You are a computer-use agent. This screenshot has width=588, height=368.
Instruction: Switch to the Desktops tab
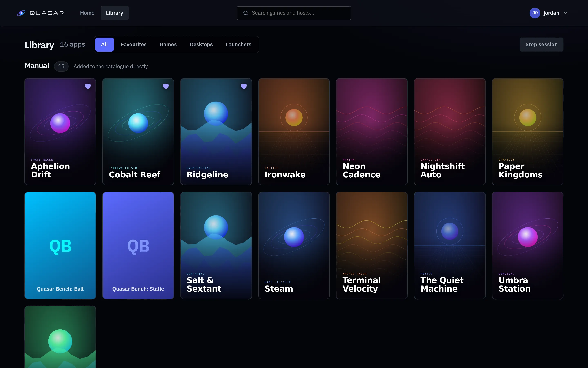tap(201, 45)
